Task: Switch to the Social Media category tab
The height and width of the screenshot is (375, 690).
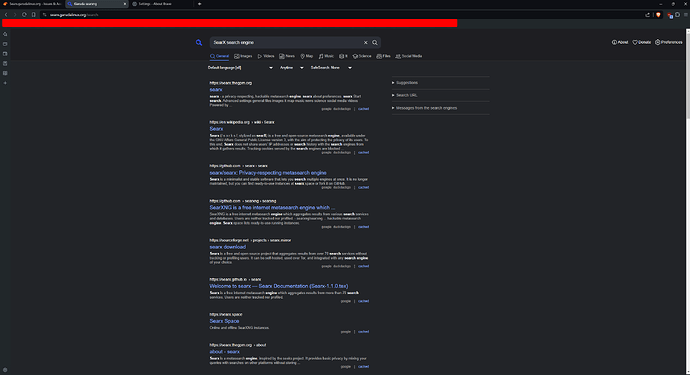Action: coord(409,56)
